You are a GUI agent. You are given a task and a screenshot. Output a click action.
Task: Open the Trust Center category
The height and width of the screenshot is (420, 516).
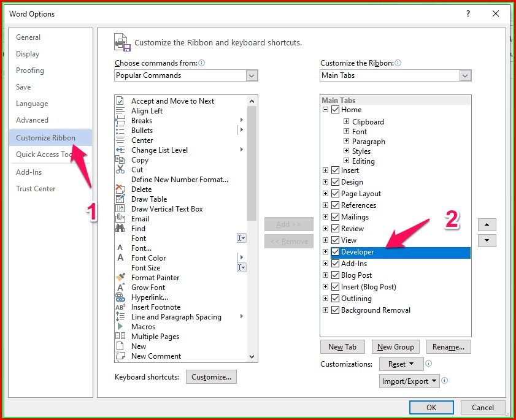pos(36,188)
